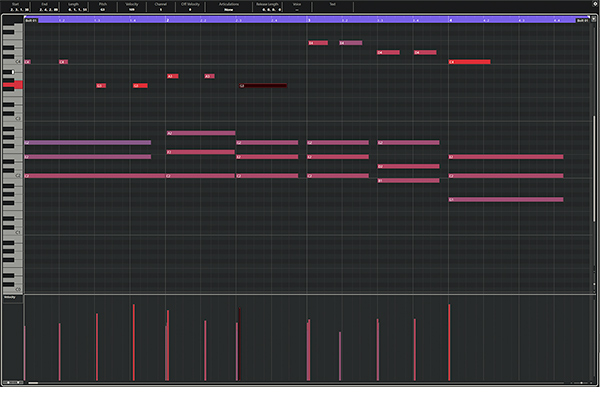Select the long C2 note at bar 1
This screenshot has height=400, width=600.
[x=95, y=176]
